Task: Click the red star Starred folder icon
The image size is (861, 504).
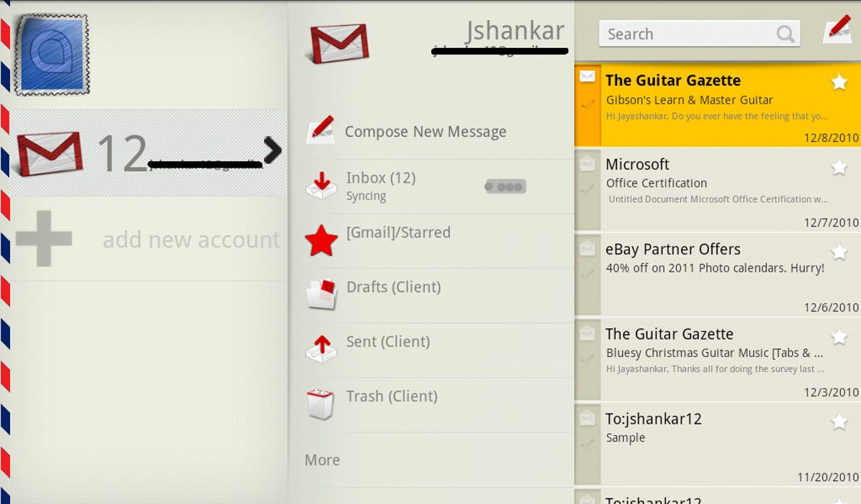Action: (x=321, y=241)
